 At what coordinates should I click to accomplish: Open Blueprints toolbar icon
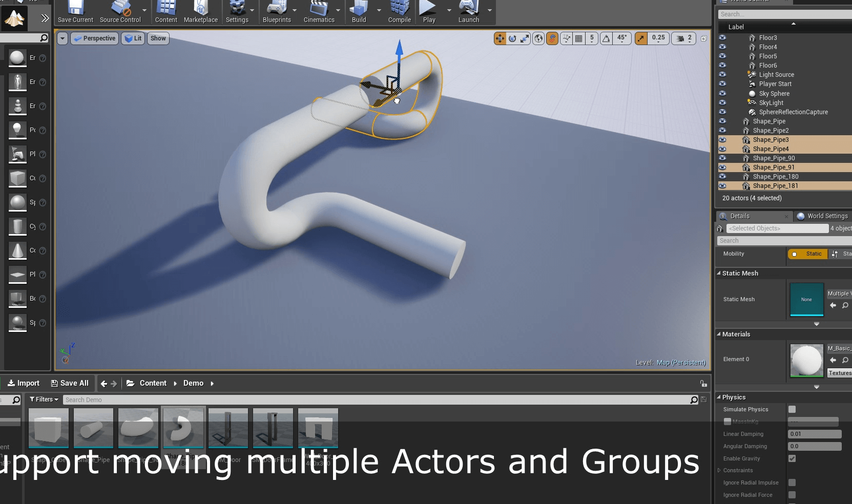(x=277, y=12)
